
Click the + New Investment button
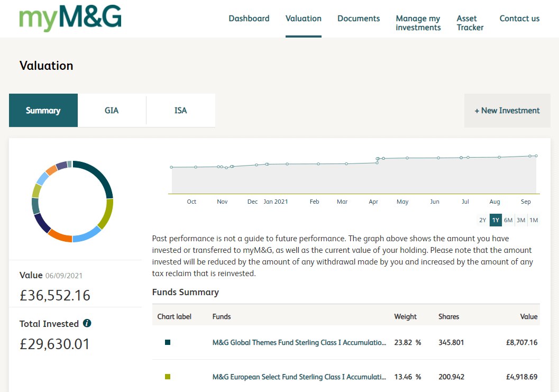tap(507, 111)
